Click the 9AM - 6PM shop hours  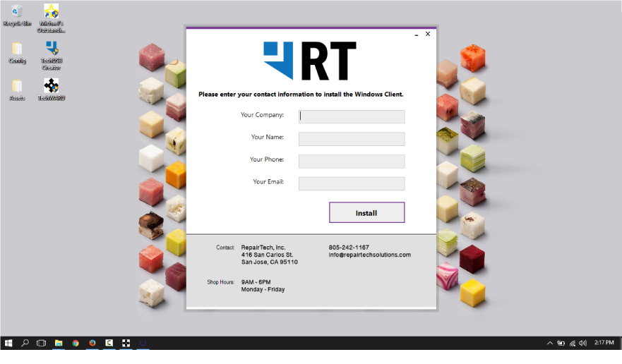click(256, 282)
